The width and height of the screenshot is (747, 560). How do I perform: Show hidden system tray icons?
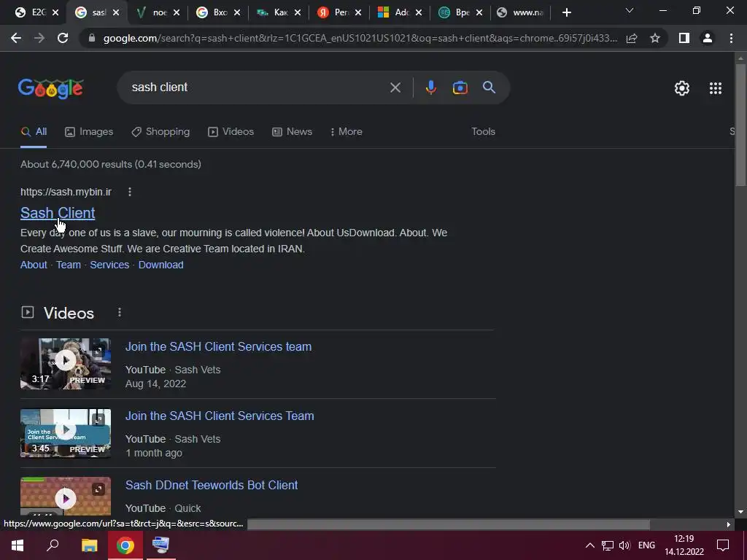tap(589, 545)
